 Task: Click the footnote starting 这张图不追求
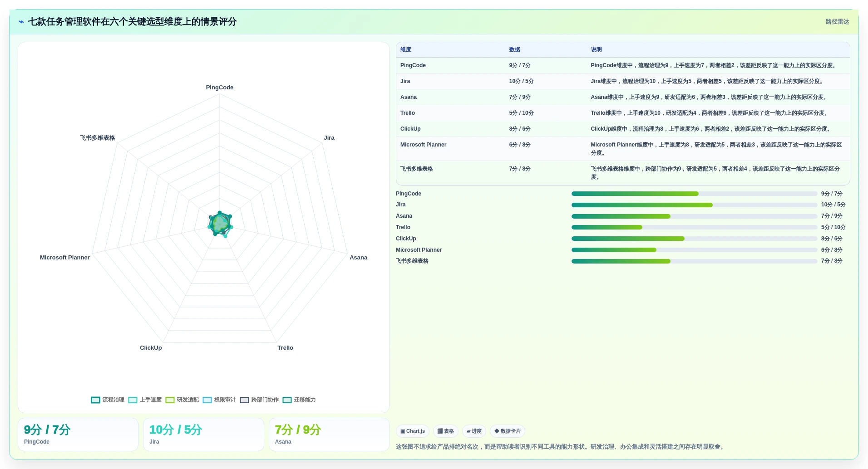561,447
